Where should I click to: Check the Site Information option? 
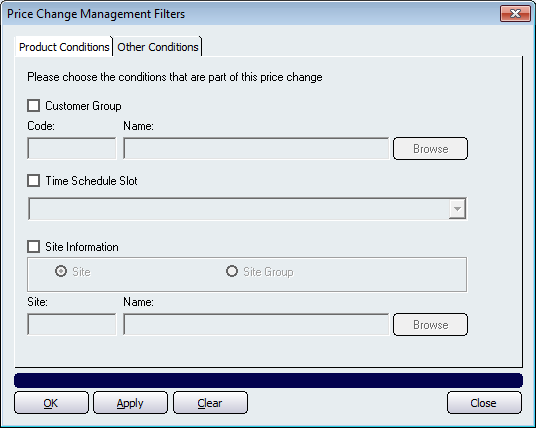[34, 246]
